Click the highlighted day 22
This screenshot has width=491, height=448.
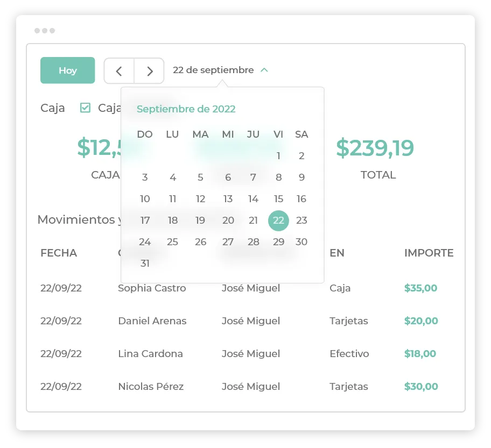click(x=278, y=221)
